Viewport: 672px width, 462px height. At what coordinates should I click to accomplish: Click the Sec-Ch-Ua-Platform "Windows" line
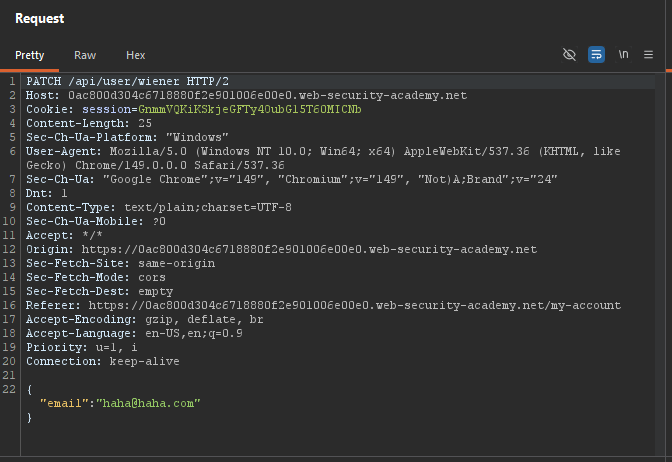point(127,138)
